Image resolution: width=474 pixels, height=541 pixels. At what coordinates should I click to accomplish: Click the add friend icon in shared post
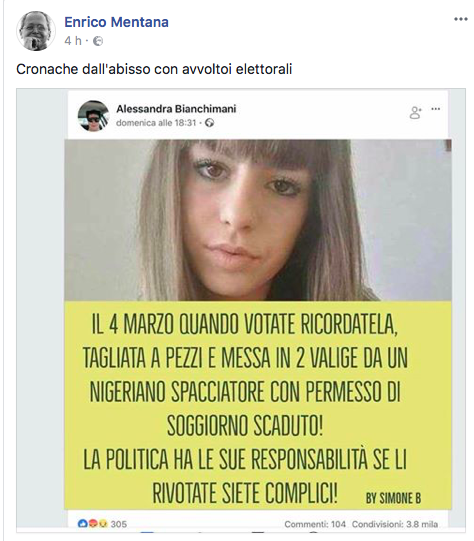[415, 112]
